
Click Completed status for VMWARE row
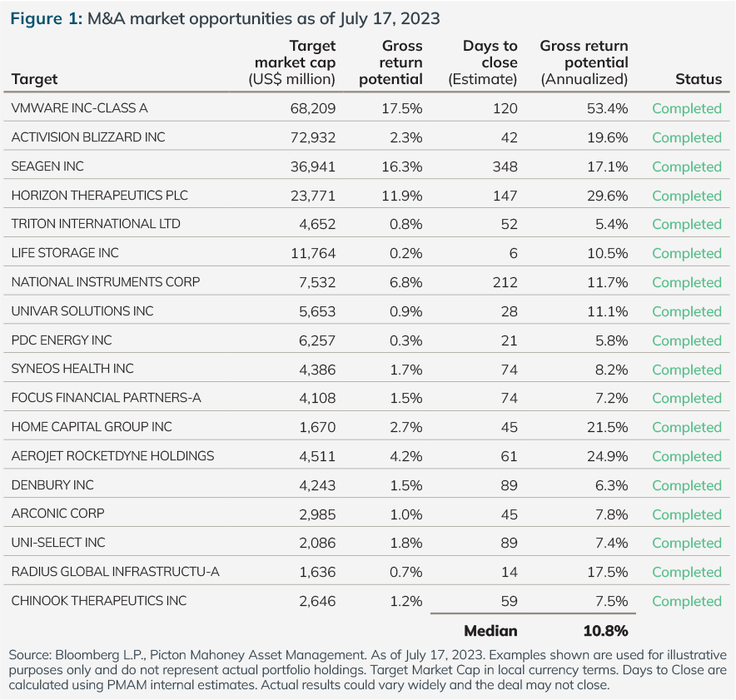[687, 108]
